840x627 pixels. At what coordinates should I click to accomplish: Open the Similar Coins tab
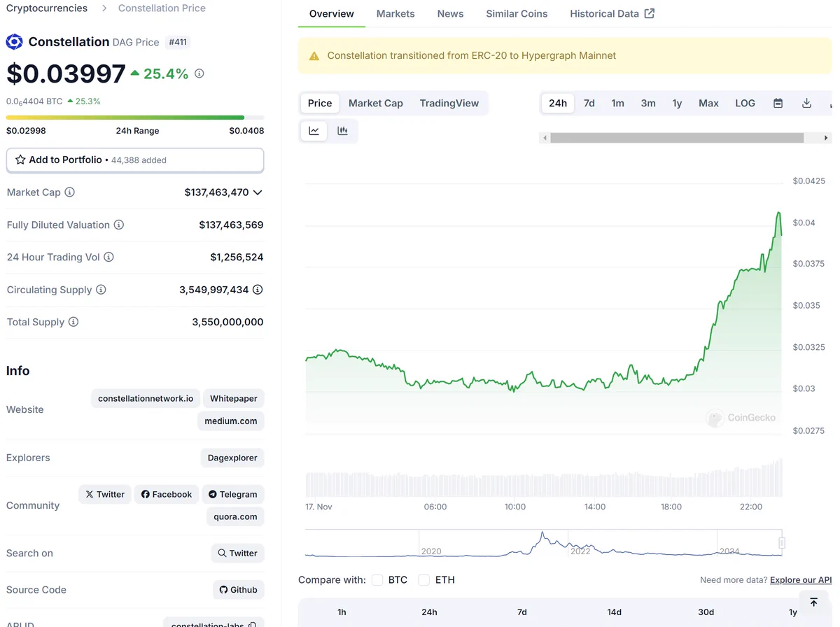[517, 13]
